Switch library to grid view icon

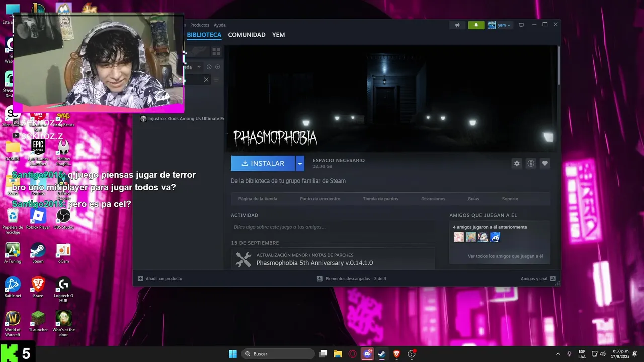(216, 51)
